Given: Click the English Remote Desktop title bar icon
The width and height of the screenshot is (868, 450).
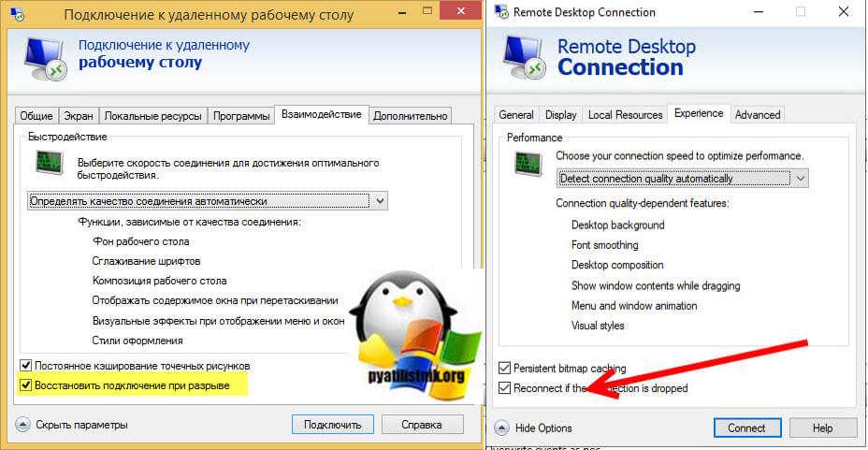Looking at the screenshot, I should pos(502,13).
